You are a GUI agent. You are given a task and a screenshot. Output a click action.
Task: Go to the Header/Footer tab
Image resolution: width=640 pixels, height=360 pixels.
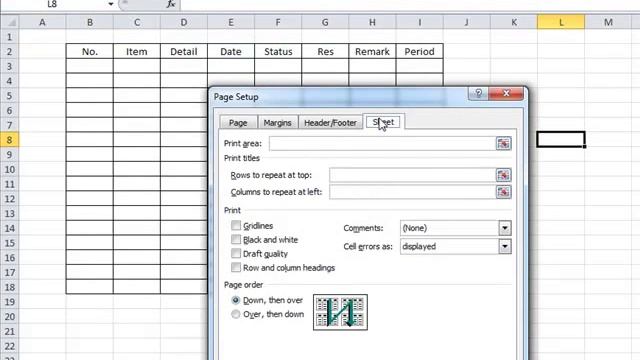pos(330,122)
